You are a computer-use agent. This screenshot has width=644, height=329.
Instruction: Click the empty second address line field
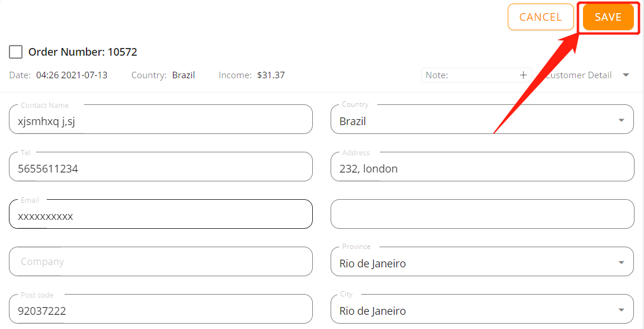(x=482, y=214)
